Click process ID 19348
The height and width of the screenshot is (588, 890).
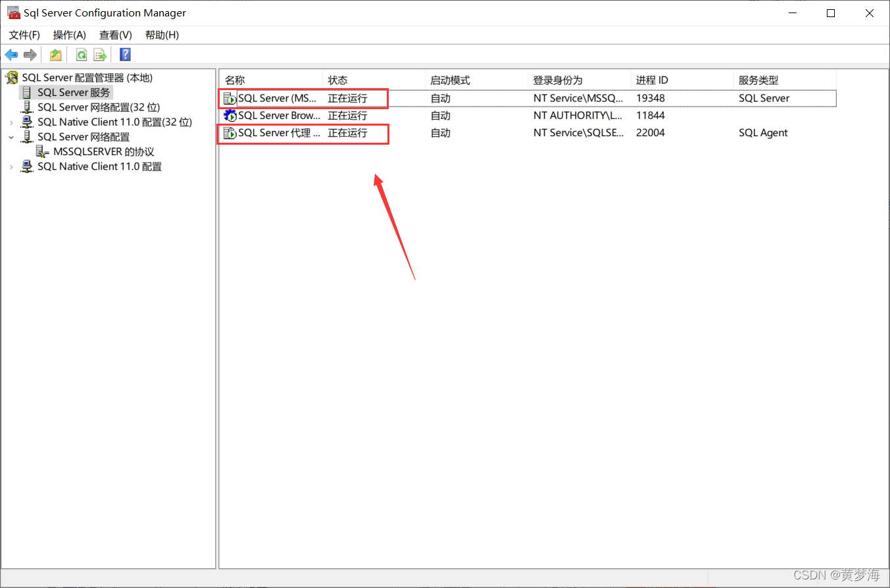point(650,99)
